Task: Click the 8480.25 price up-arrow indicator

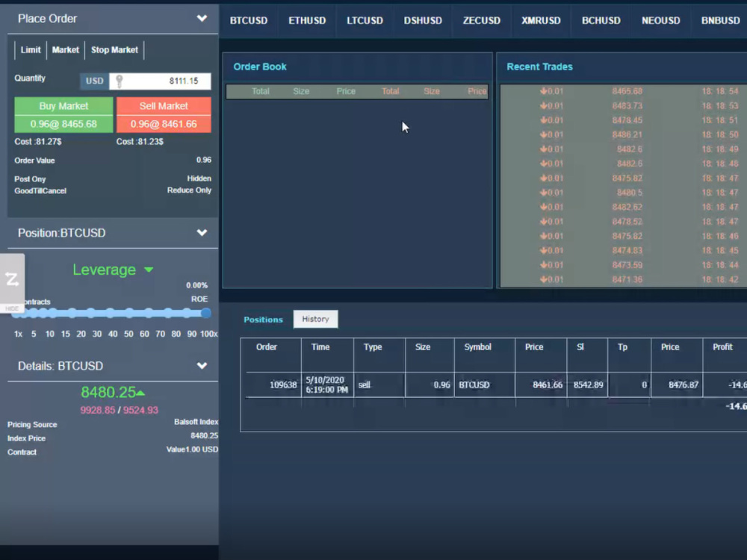Action: click(140, 393)
